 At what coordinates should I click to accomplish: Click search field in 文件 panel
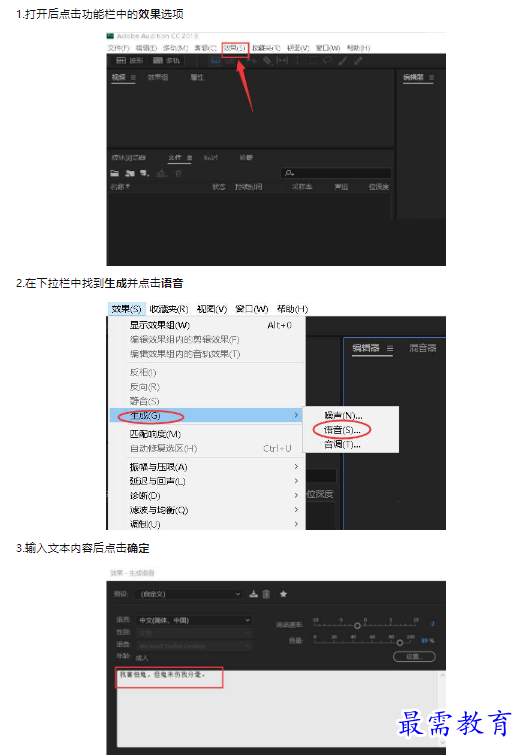336,173
